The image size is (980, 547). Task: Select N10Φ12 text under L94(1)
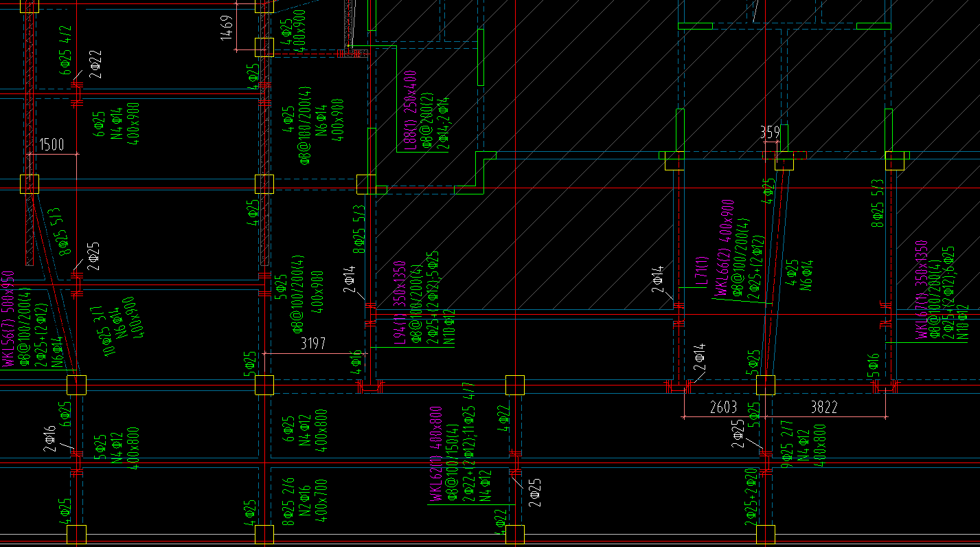pyautogui.click(x=450, y=326)
